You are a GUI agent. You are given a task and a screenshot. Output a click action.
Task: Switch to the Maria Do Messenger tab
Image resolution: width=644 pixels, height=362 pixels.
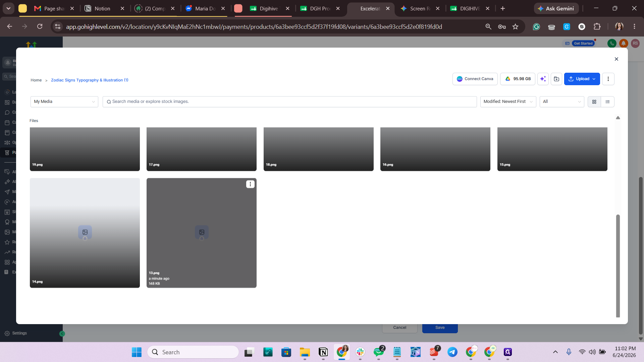click(205, 8)
